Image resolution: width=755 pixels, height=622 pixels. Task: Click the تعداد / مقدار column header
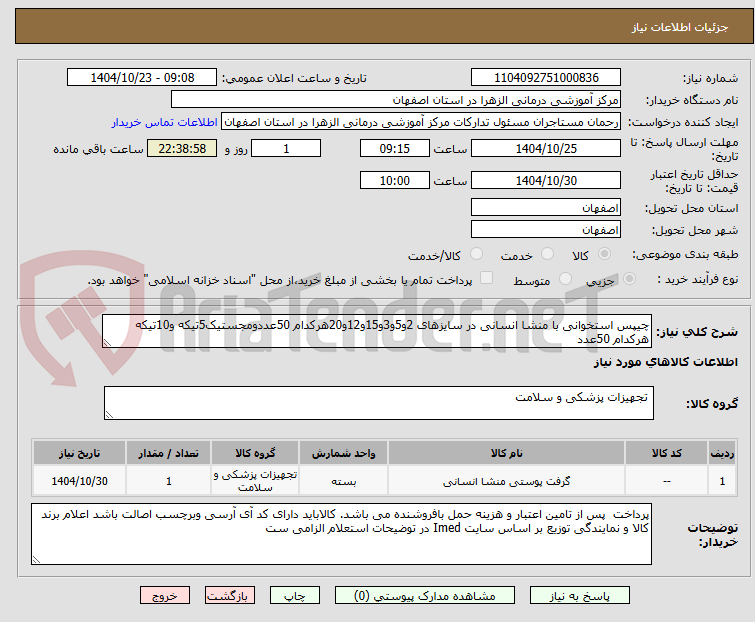pos(169,453)
